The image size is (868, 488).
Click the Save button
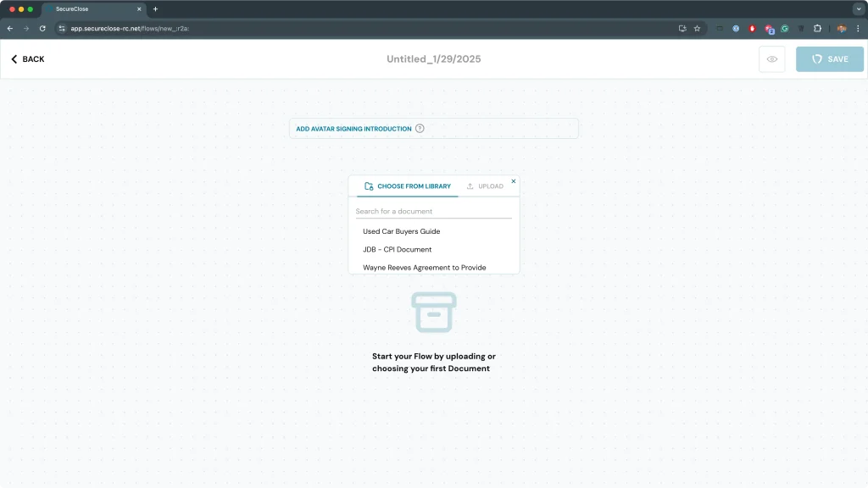[829, 59]
